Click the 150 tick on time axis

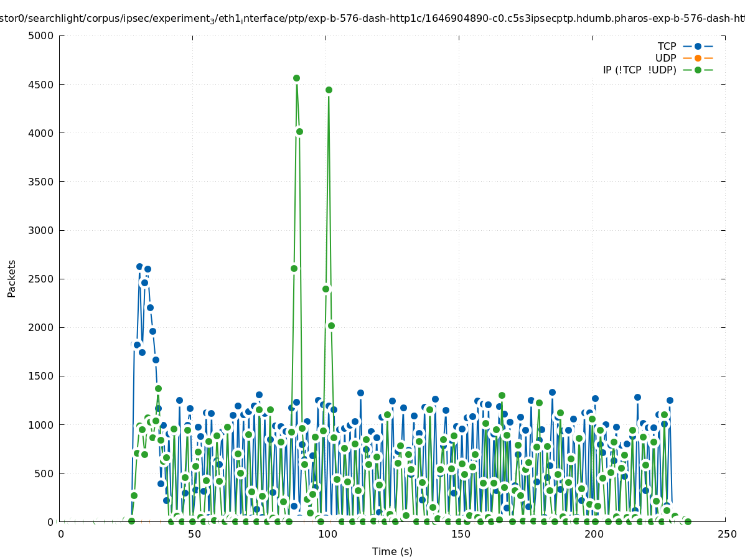(x=460, y=534)
